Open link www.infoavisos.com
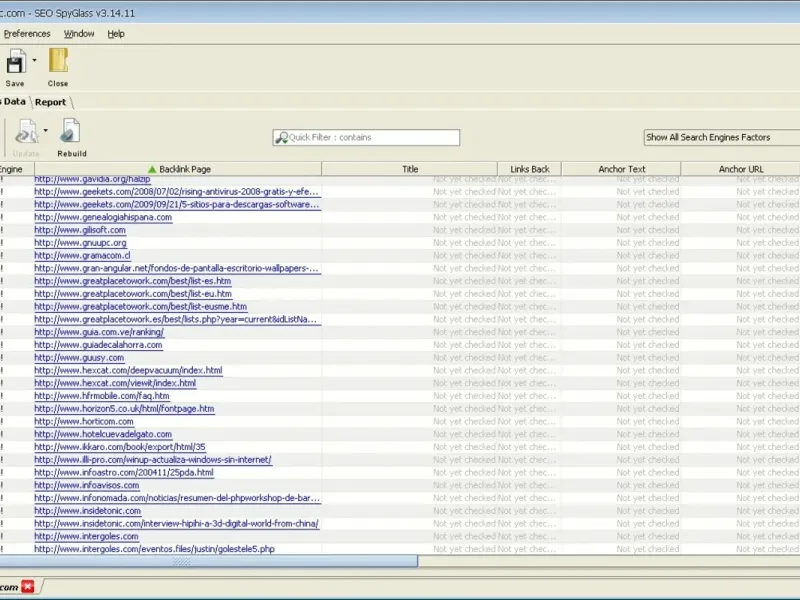This screenshot has height=600, width=800. (87, 485)
